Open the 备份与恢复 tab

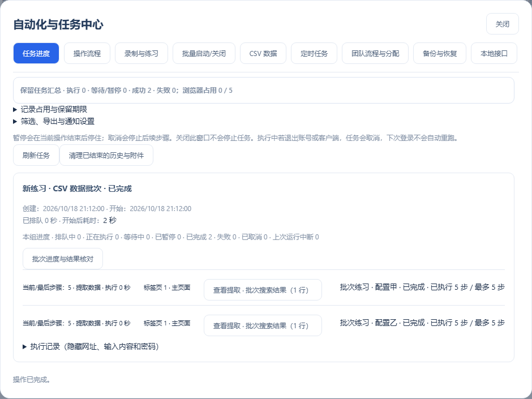click(x=439, y=53)
